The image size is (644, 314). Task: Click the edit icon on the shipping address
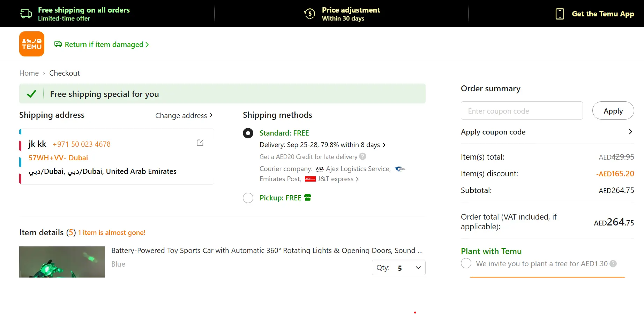pos(200,143)
